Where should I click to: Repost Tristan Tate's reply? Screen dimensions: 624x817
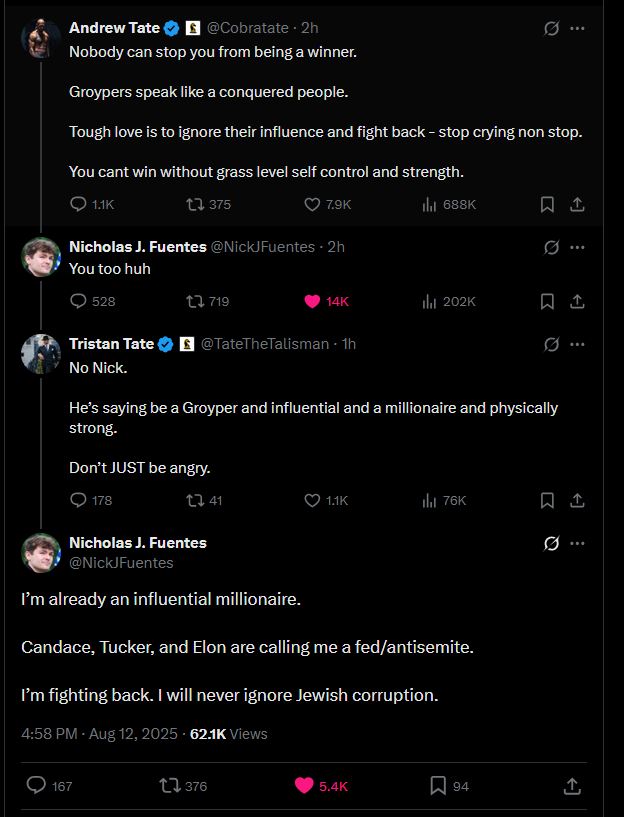coord(195,500)
